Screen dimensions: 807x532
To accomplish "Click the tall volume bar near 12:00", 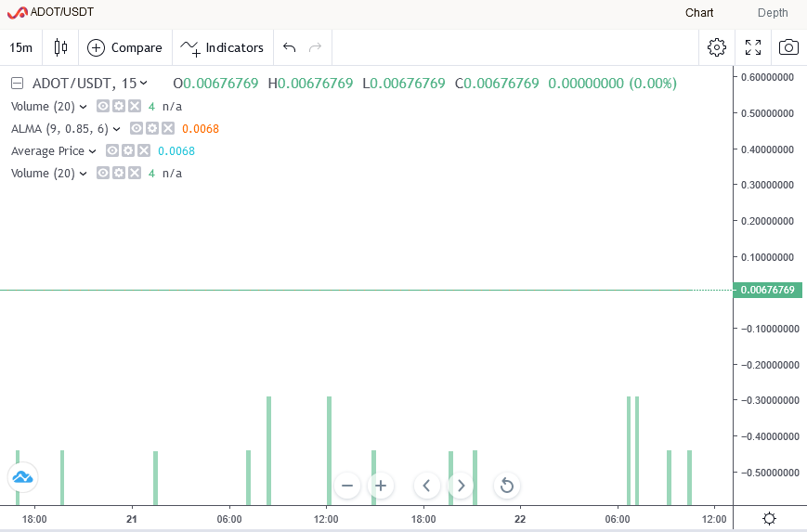I will 330,450.
